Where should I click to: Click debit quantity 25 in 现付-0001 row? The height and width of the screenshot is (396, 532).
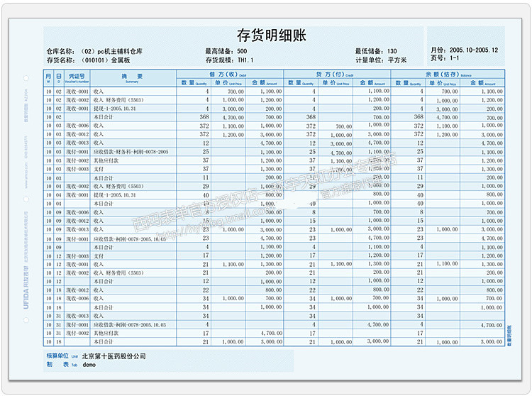(x=206, y=152)
